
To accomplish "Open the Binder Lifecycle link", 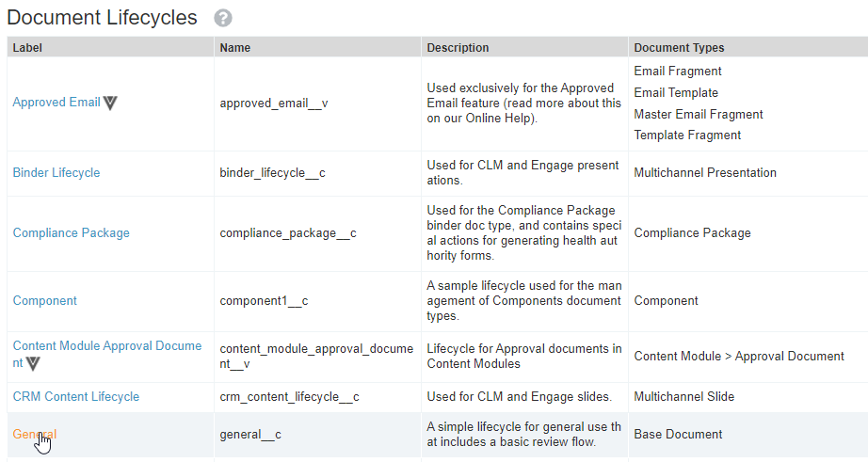I will point(56,173).
